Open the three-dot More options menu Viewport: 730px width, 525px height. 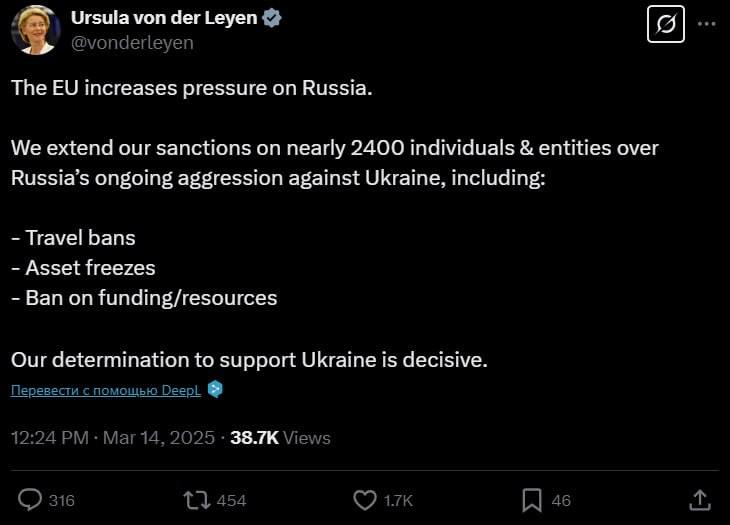(x=706, y=23)
